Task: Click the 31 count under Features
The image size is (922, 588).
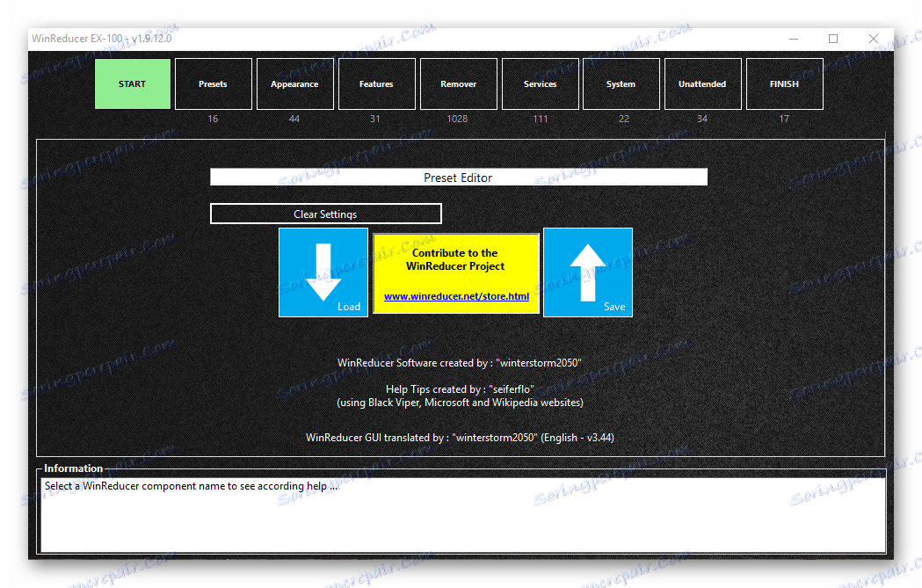Action: point(375,119)
